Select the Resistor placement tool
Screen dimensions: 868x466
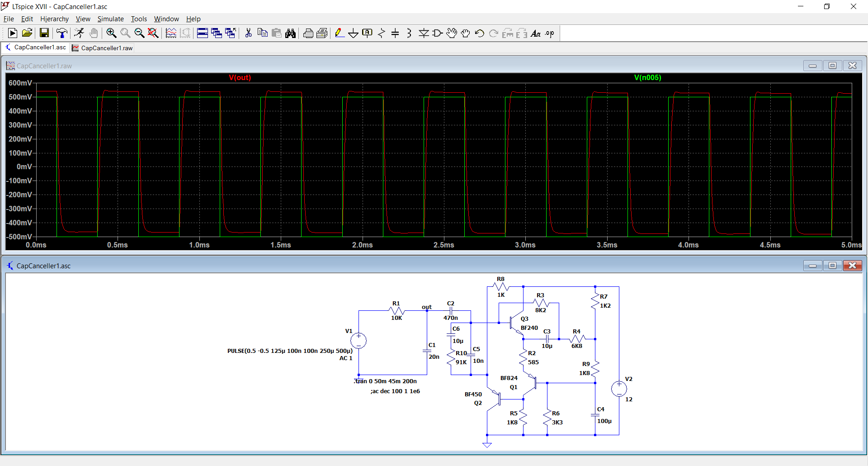[382, 33]
